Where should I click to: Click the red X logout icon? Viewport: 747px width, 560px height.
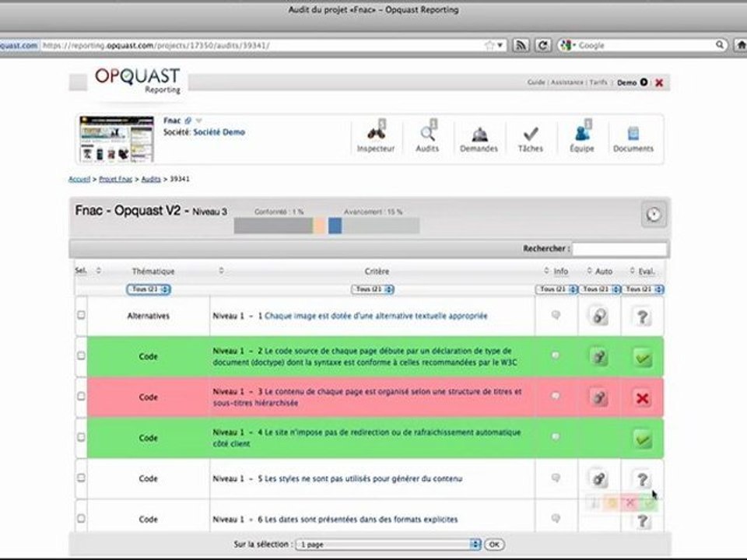pos(659,83)
